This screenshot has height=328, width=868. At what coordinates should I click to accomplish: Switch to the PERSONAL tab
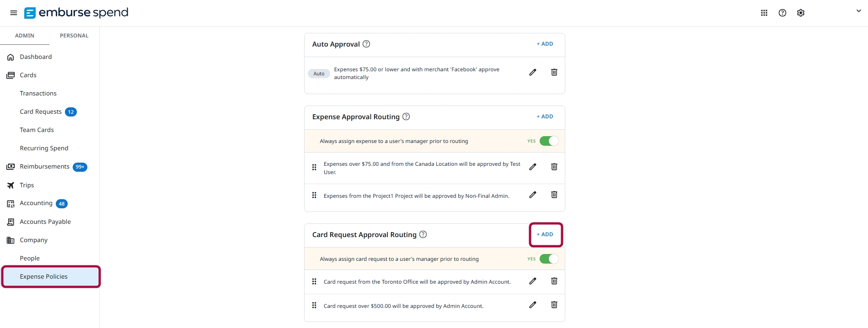tap(74, 36)
